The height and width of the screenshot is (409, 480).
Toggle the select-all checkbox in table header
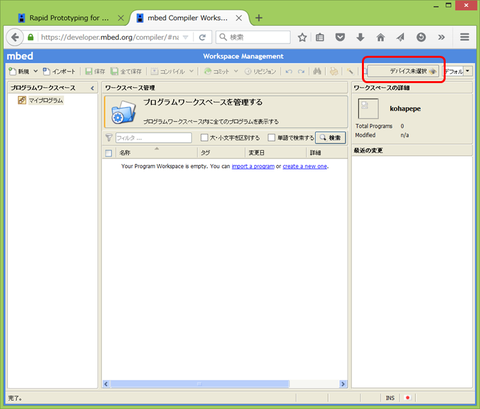pos(108,153)
